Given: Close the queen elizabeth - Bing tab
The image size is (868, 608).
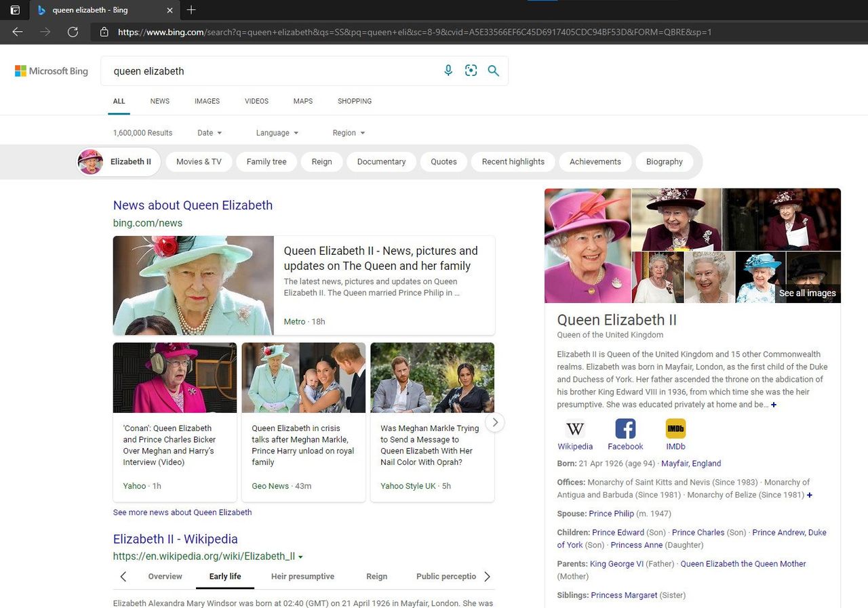Looking at the screenshot, I should [170, 10].
